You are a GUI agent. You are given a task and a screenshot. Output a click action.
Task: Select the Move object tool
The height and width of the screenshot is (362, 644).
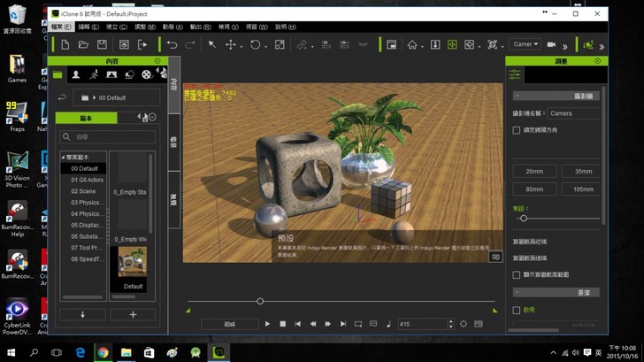pos(231,44)
